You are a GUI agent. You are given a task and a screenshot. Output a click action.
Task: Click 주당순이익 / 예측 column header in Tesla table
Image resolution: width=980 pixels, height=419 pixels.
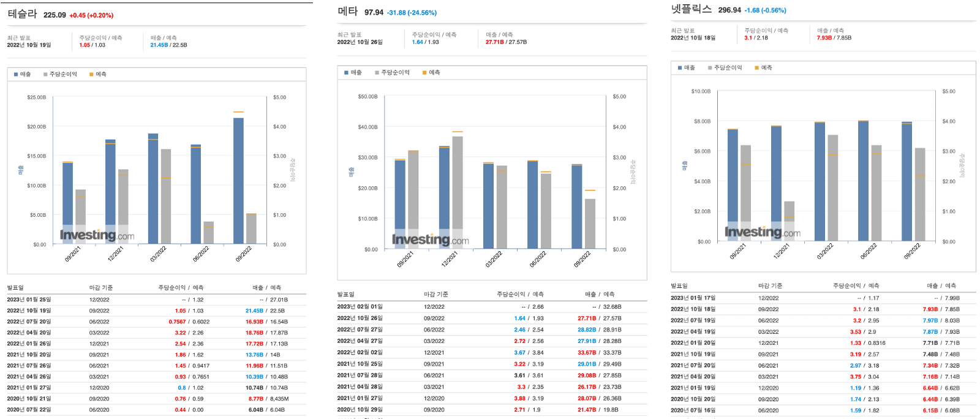click(181, 288)
